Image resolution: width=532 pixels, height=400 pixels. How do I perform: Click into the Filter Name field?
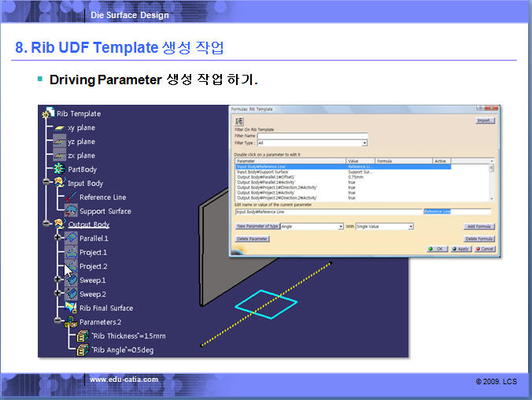(x=312, y=135)
